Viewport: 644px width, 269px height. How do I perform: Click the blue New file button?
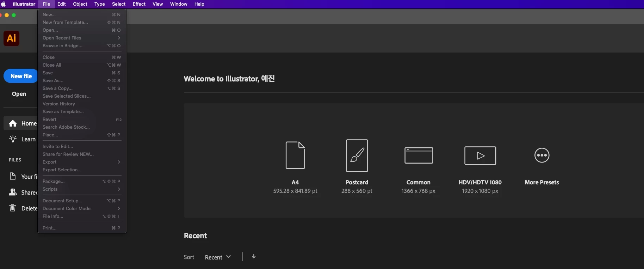pos(21,76)
